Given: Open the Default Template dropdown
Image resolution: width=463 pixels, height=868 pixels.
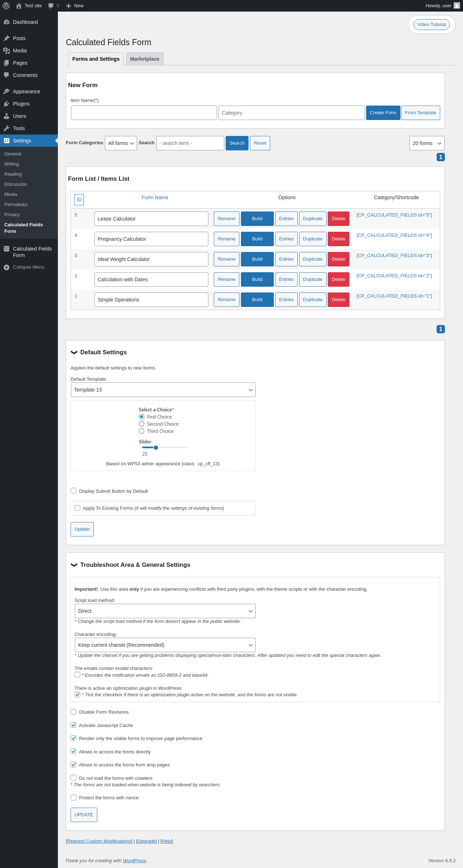Looking at the screenshot, I should tap(163, 390).
